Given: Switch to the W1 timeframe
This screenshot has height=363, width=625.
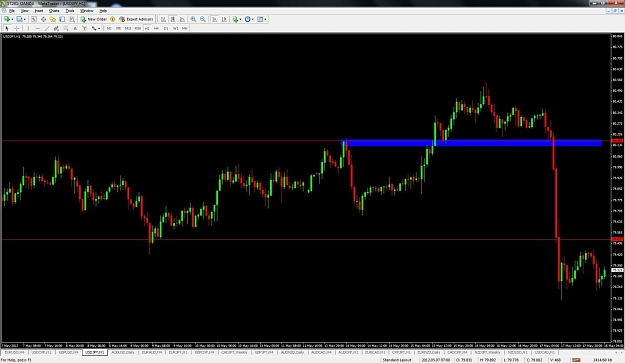Looking at the screenshot, I should pos(175,28).
